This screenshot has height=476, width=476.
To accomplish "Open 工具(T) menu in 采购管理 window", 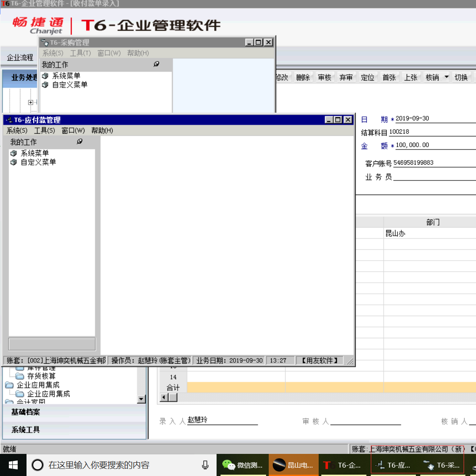I will pos(80,53).
